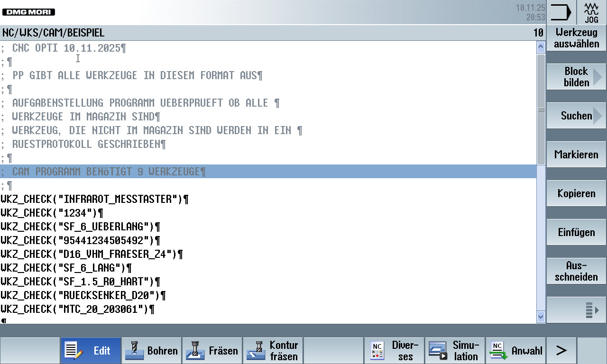
Task: Start the Simulation view
Action: (x=455, y=351)
